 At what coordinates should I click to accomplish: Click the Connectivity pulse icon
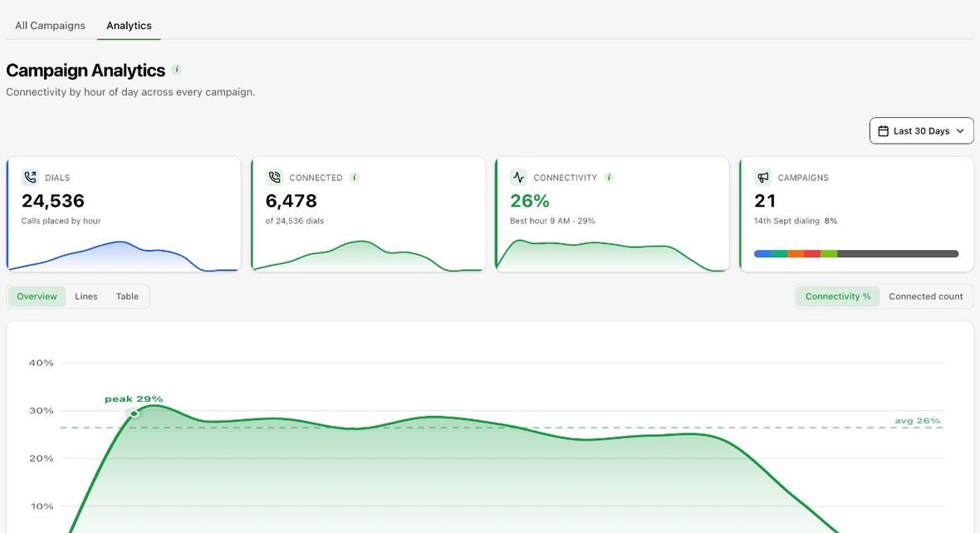coord(519,178)
